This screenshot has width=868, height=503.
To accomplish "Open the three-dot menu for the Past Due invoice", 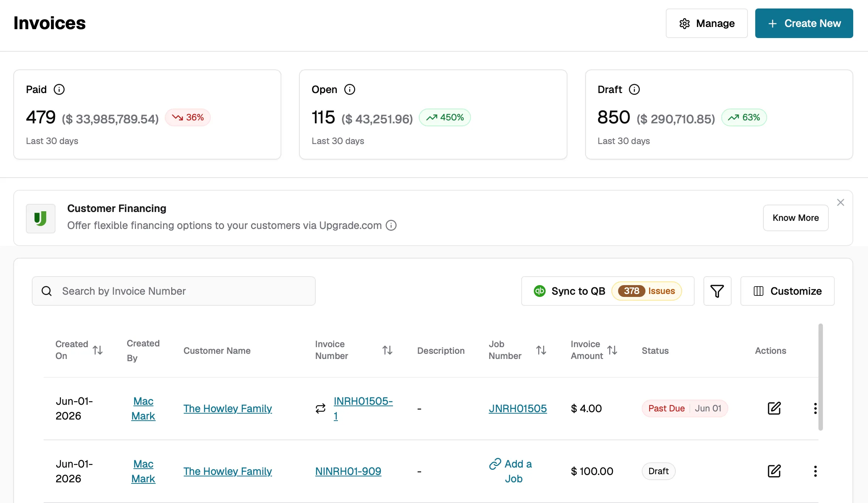I will tap(815, 408).
